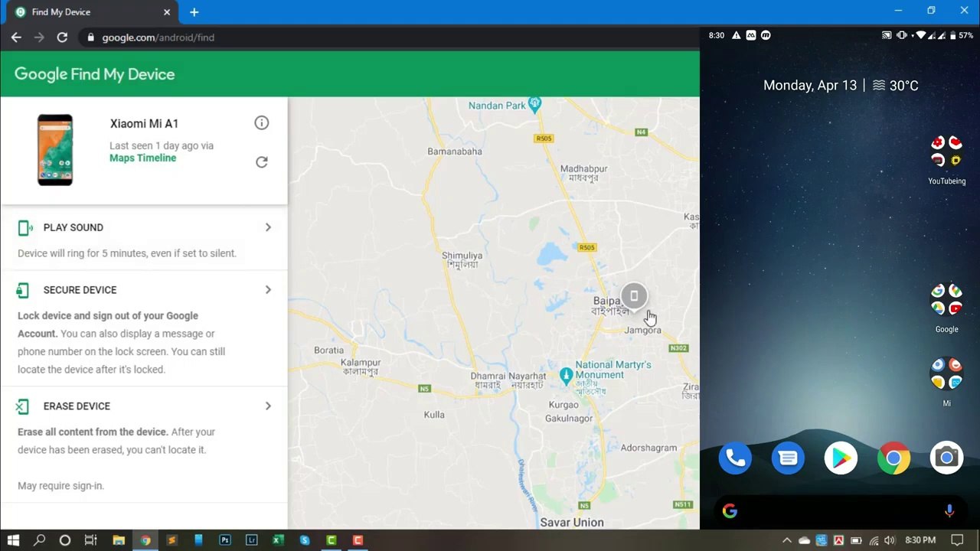Refresh the device location
Screen dimensions: 980x551
262,161
